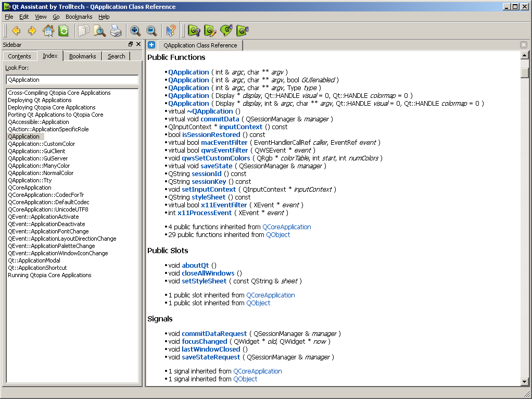
Task: Close the current documentation tab
Action: [x=524, y=45]
